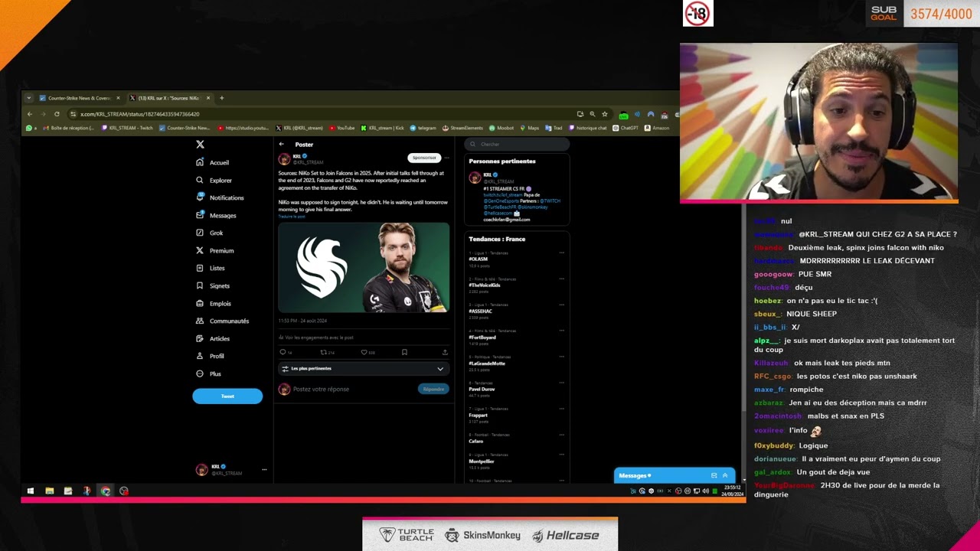This screenshot has width=980, height=551.
Task: Click Traduire le post link
Action: pyautogui.click(x=292, y=217)
